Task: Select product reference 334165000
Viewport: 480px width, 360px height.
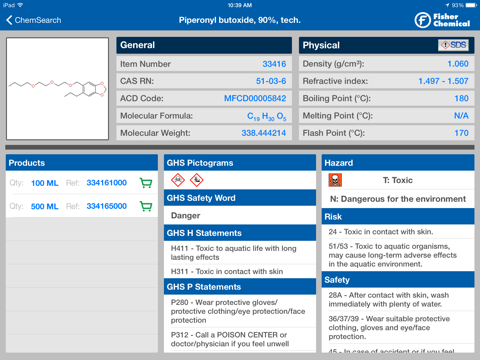Action: coord(107,206)
